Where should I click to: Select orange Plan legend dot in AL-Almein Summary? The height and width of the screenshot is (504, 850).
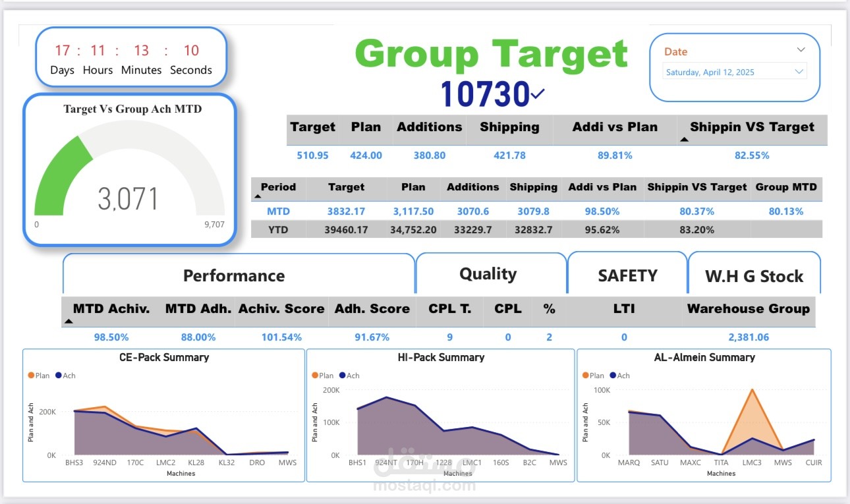click(x=586, y=376)
